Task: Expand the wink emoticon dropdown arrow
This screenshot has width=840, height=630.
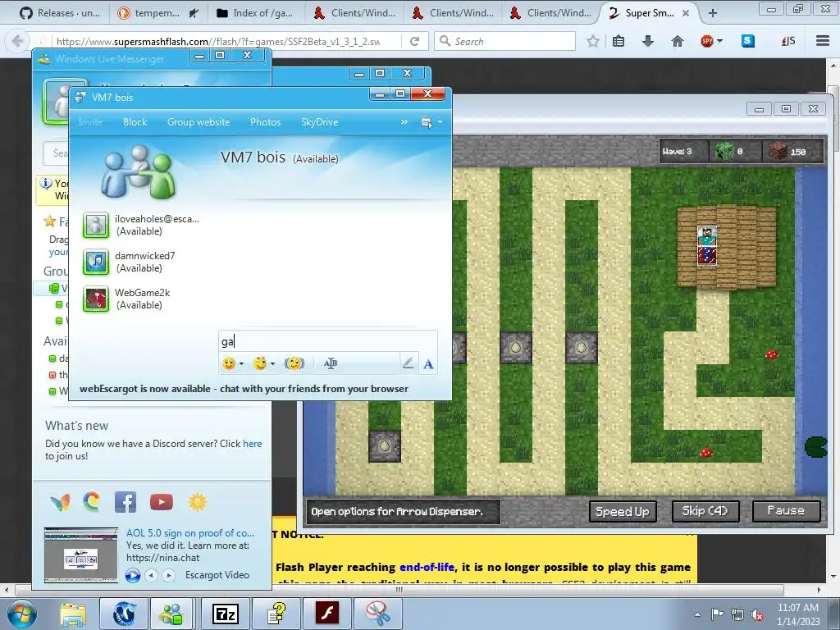Action: (x=272, y=364)
